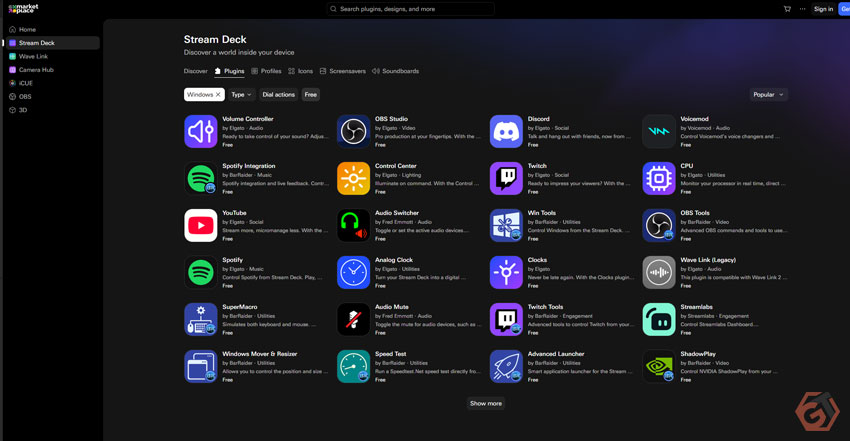This screenshot has width=850, height=441.
Task: Click the Spotify by Elgato plugin icon
Action: [201, 273]
